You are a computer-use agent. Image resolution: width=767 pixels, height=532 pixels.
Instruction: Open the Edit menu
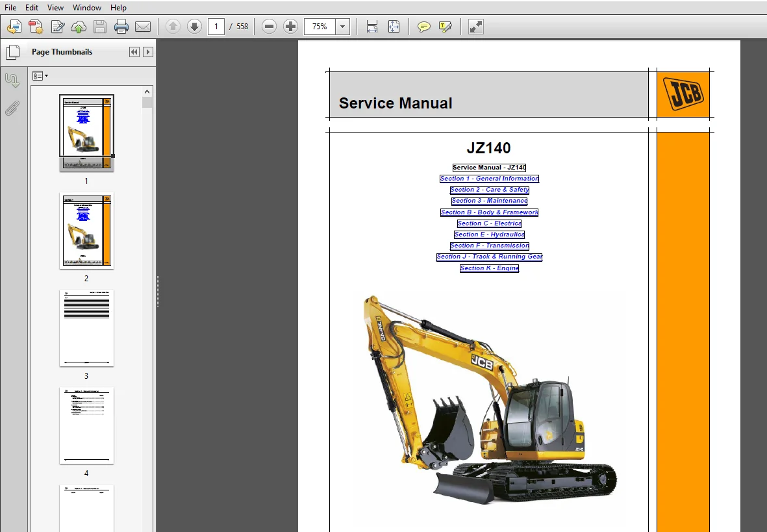[x=32, y=8]
